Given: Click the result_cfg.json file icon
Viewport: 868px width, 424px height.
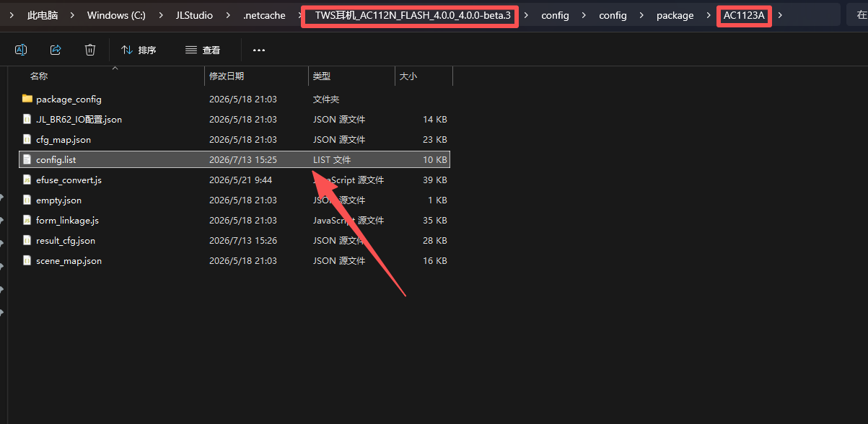Looking at the screenshot, I should 27,240.
